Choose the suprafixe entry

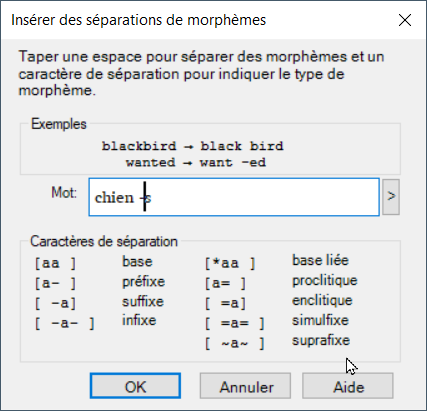point(321,340)
